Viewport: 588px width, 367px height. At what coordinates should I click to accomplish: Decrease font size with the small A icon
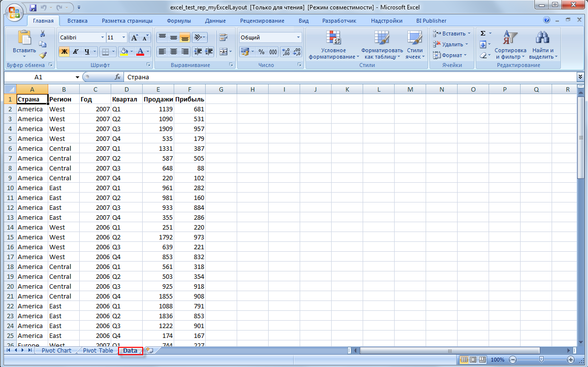145,37
